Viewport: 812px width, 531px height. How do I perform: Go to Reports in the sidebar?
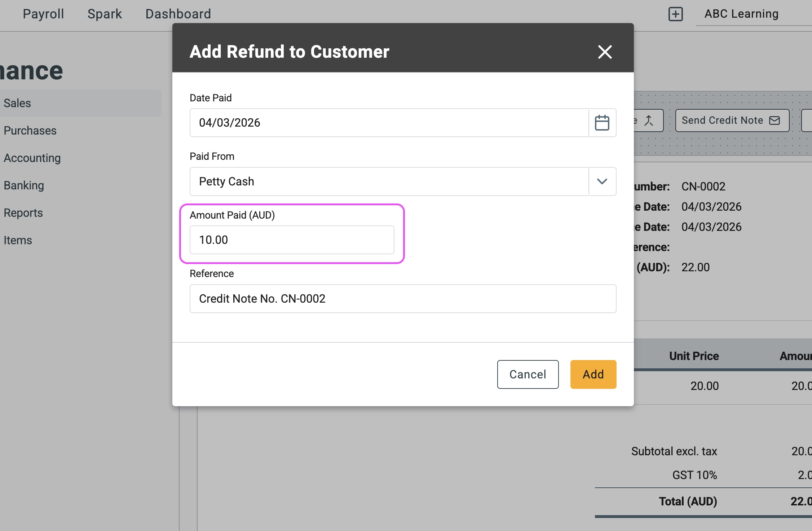pos(23,212)
